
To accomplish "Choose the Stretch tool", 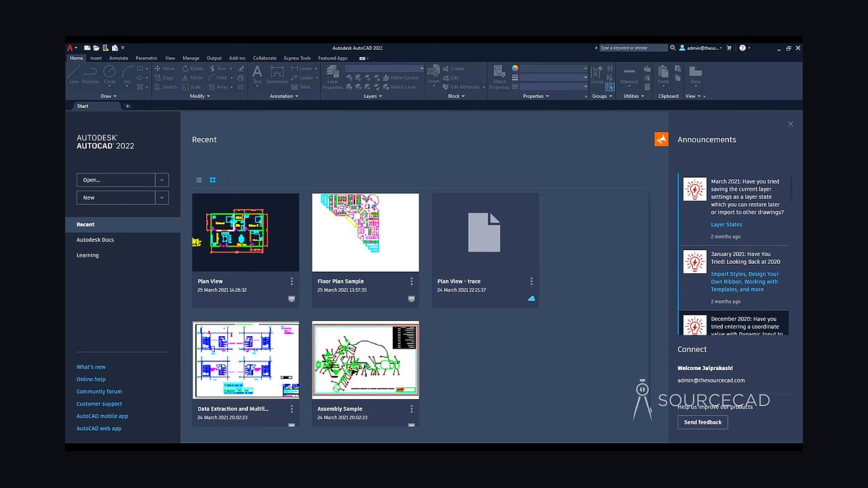I will pyautogui.click(x=166, y=87).
